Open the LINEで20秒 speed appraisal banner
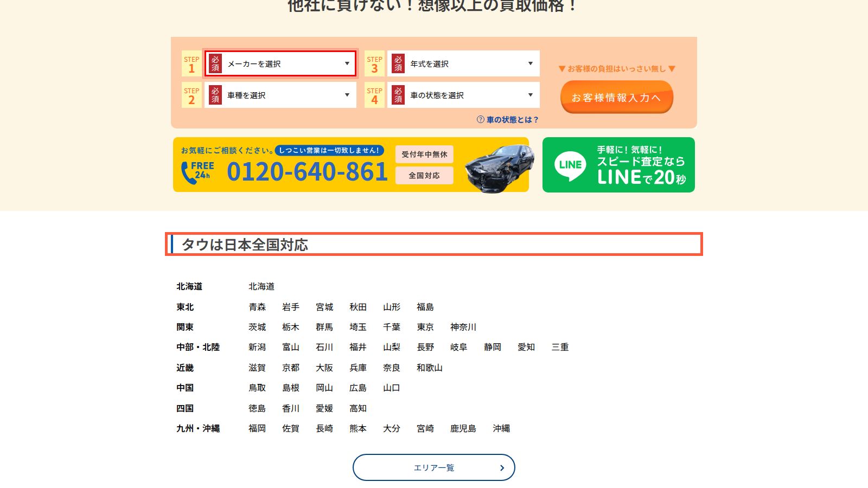Screen dimensions: 868x488 [618, 165]
